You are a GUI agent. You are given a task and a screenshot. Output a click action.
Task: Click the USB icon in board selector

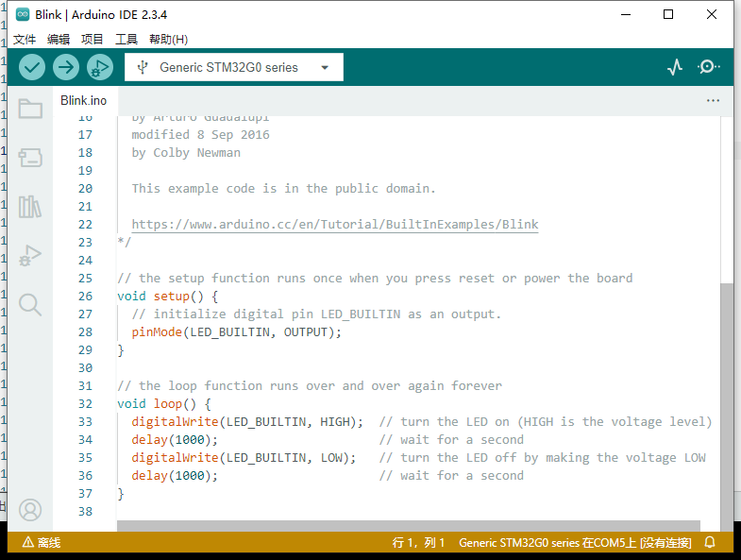[143, 68]
